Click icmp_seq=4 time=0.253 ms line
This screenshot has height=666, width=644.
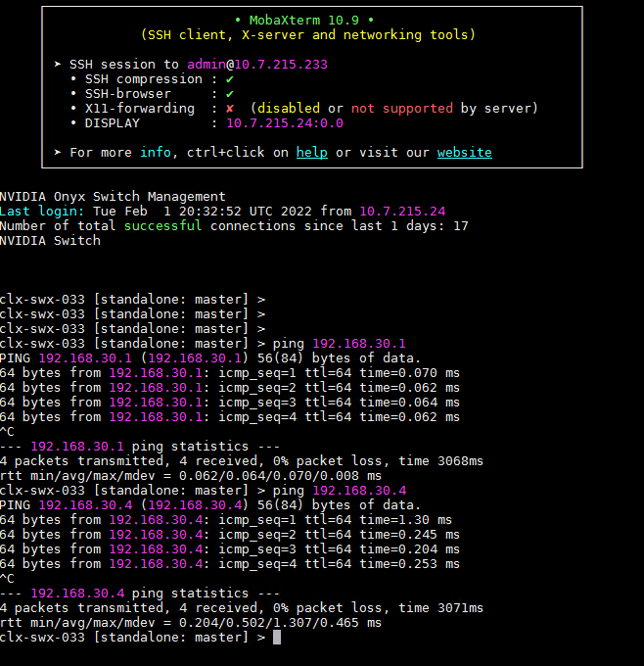[230, 563]
